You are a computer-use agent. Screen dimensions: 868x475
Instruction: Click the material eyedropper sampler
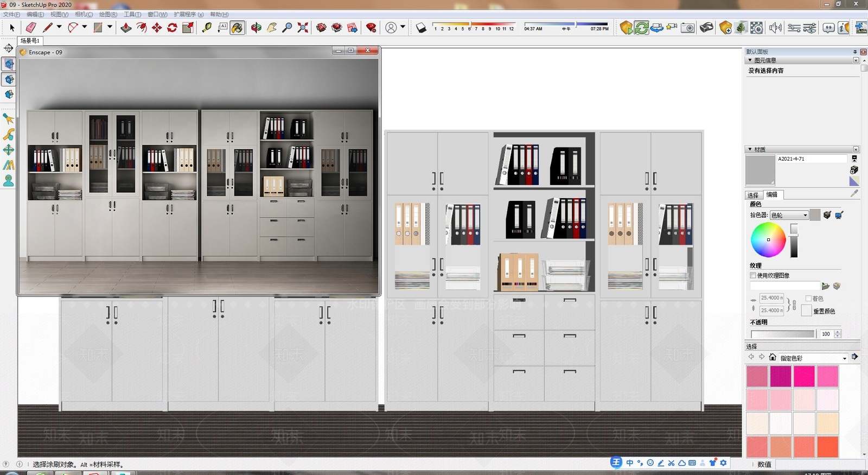[x=854, y=193]
